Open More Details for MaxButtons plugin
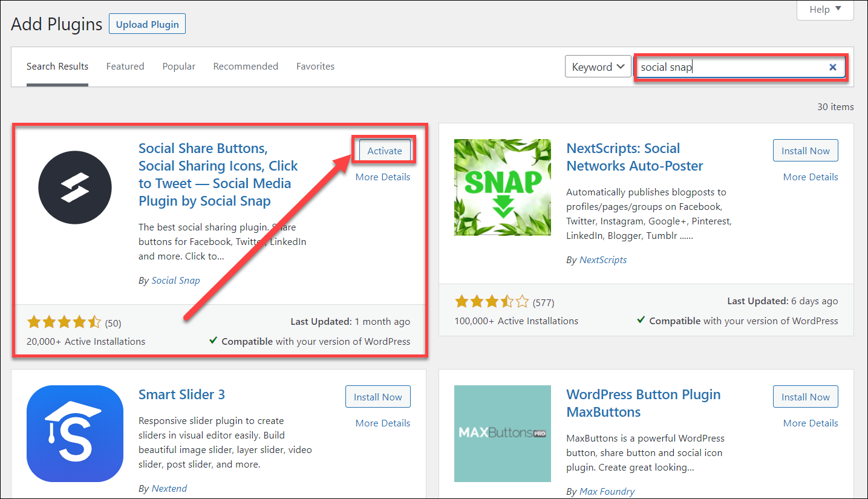The width and height of the screenshot is (868, 499). (x=811, y=423)
